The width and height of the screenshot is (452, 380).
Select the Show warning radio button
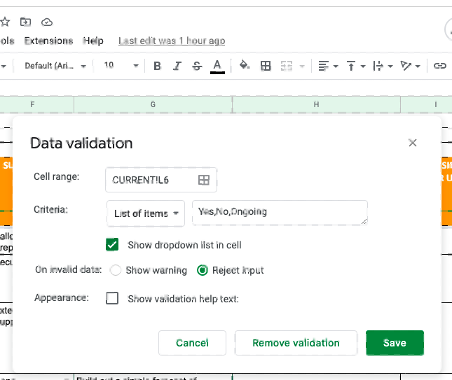point(115,270)
